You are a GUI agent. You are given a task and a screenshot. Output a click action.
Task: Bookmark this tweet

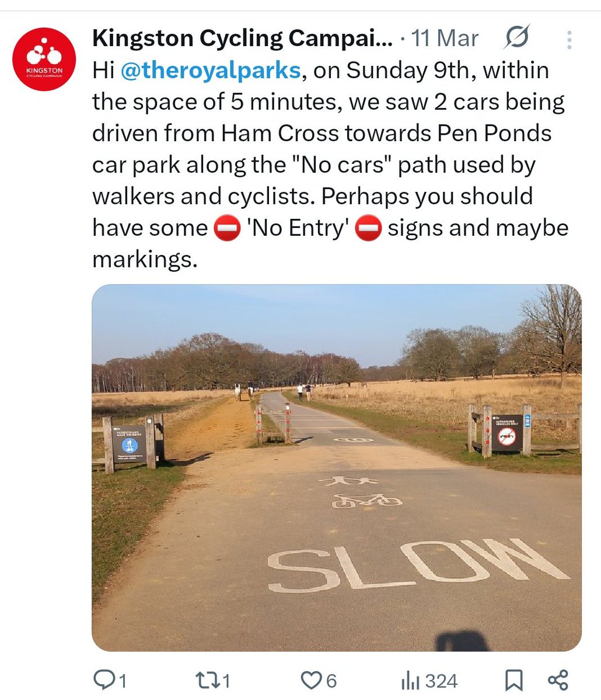coord(513,680)
